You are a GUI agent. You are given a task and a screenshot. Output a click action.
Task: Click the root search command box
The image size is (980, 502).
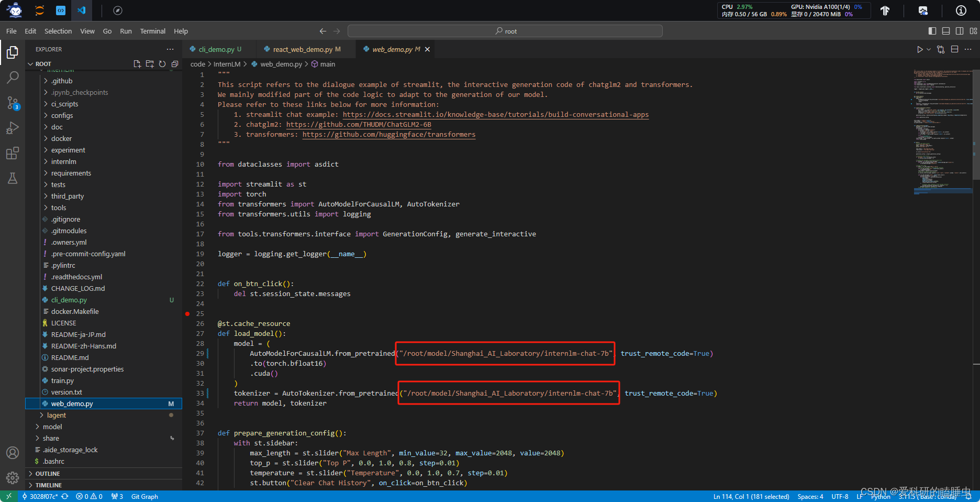(x=505, y=31)
